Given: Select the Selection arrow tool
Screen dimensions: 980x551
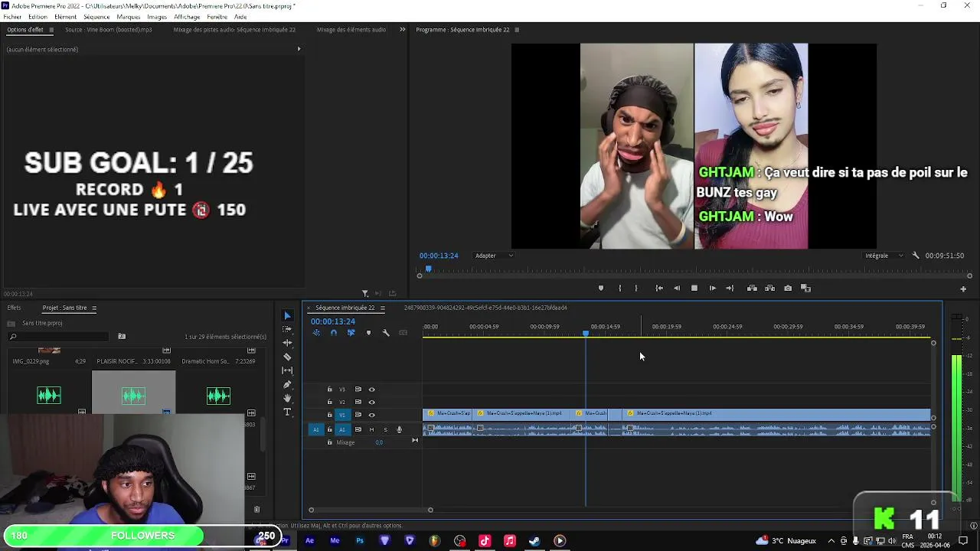Looking at the screenshot, I should point(287,315).
